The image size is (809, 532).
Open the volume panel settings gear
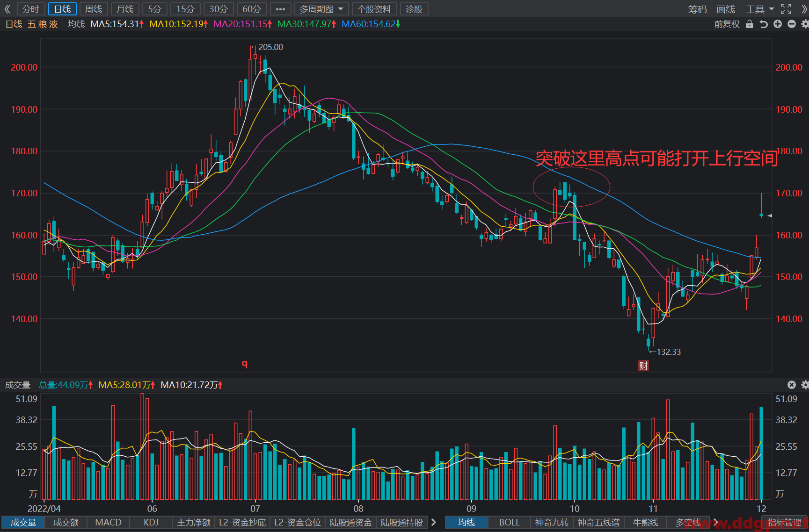805,385
